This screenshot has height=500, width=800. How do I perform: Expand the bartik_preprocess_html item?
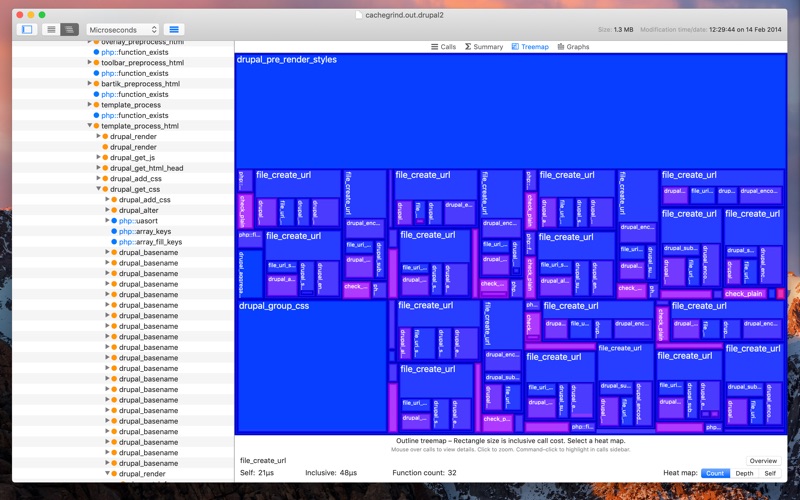[x=90, y=83]
